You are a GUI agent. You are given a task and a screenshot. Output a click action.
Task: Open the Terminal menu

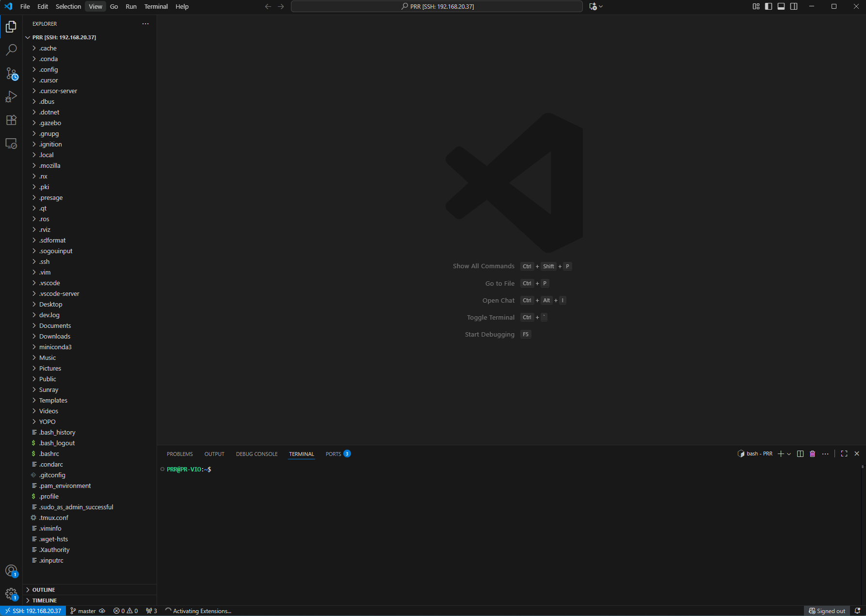(156, 6)
